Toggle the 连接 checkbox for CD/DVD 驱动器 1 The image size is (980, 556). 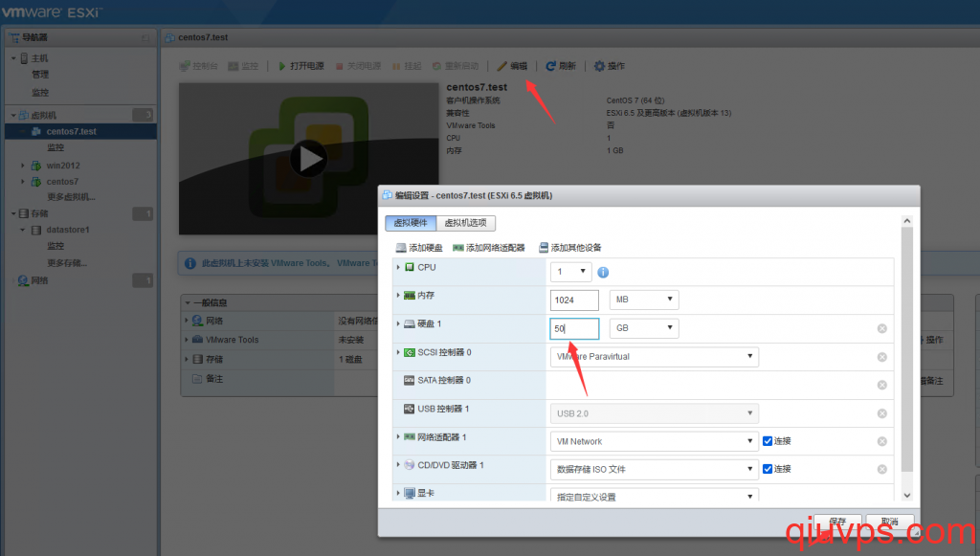pyautogui.click(x=768, y=469)
